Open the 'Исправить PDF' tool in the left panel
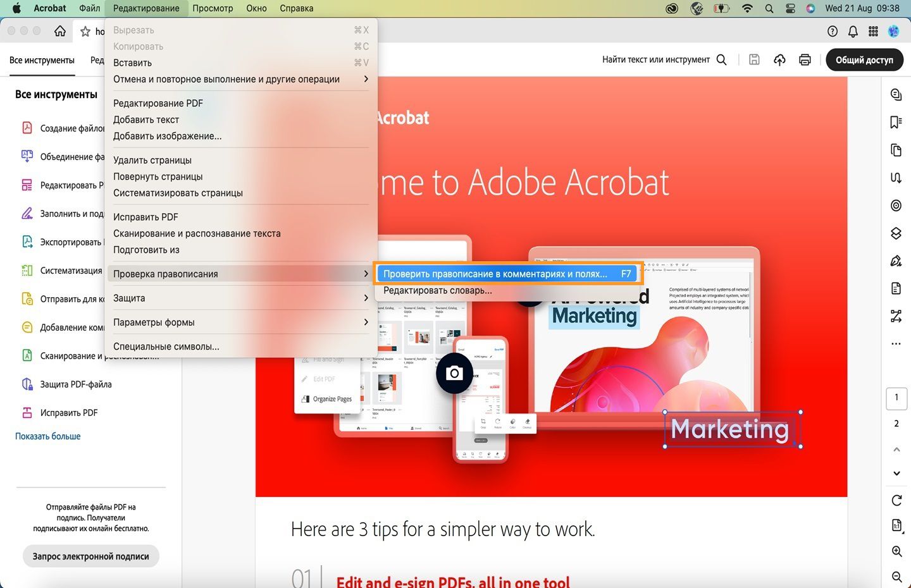911x588 pixels. (59, 413)
